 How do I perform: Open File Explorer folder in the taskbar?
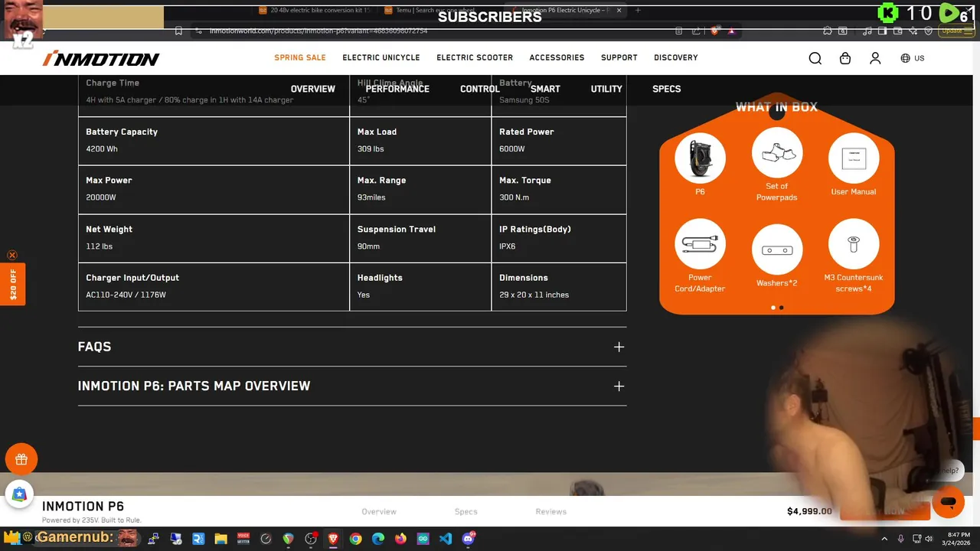pyautogui.click(x=220, y=539)
